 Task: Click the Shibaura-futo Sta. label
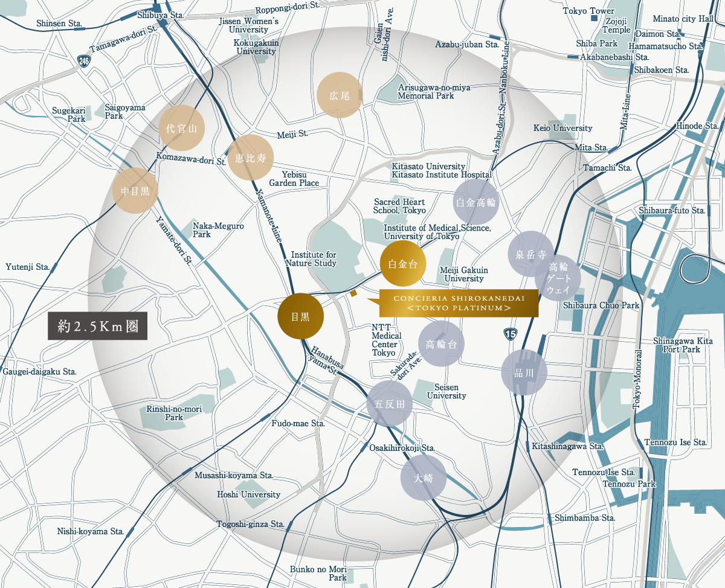coord(672,211)
